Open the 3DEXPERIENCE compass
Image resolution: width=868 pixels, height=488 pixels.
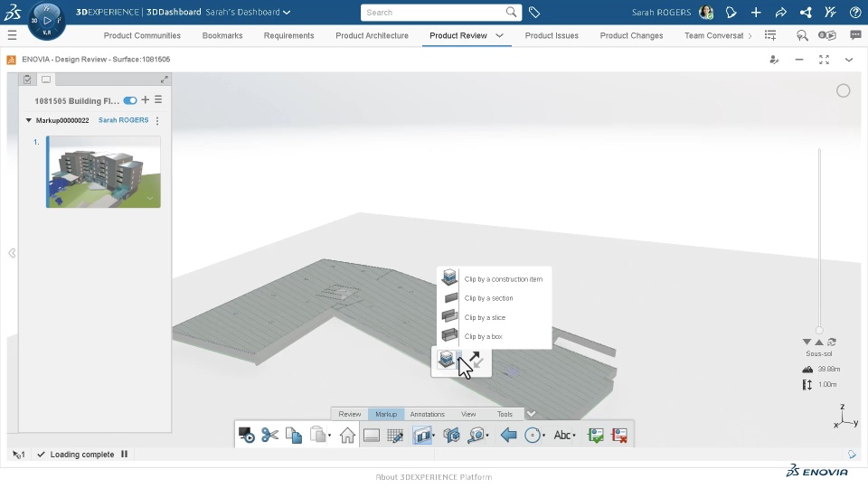46,21
